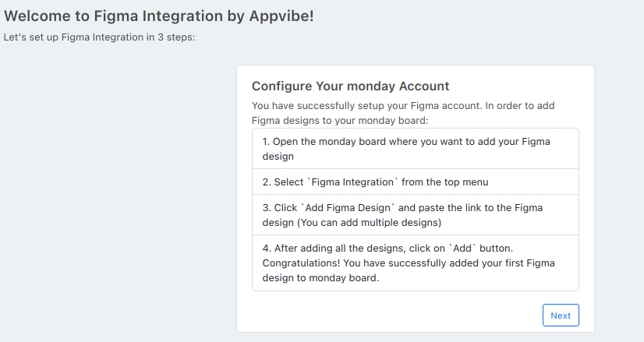
Task: Click the (You can add multiple designs) note
Action: click(370, 223)
